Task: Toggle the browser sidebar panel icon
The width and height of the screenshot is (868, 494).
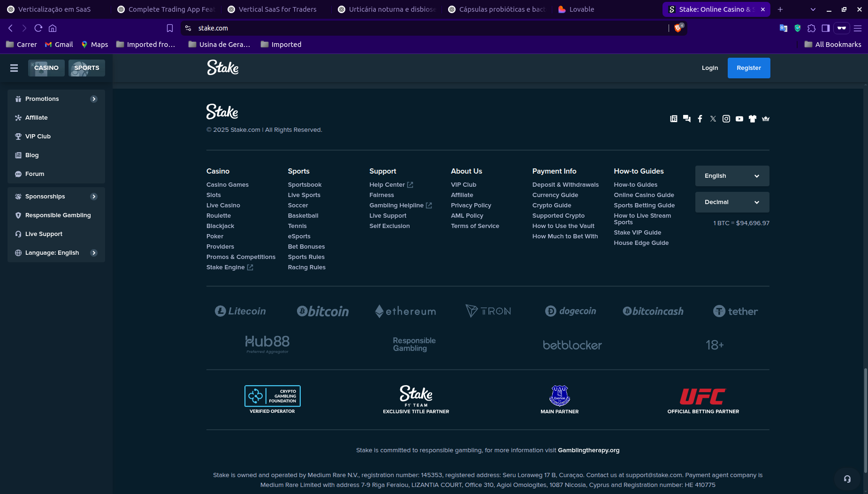Action: [826, 28]
